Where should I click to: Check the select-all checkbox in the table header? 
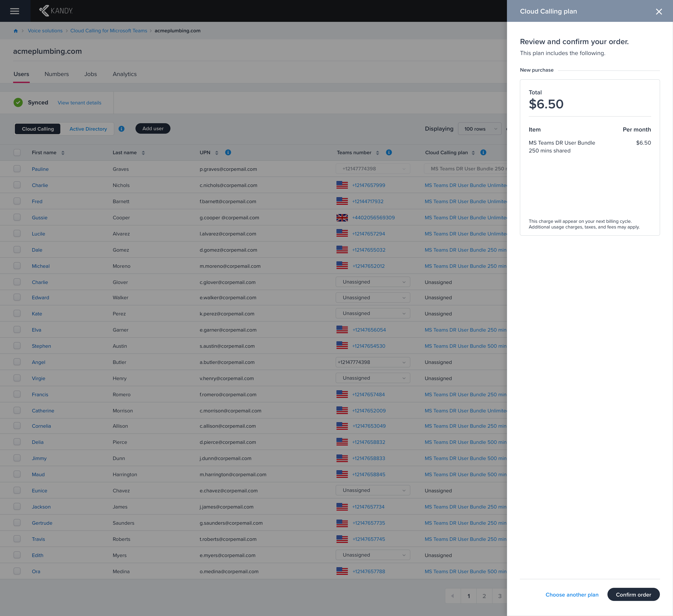(x=17, y=152)
